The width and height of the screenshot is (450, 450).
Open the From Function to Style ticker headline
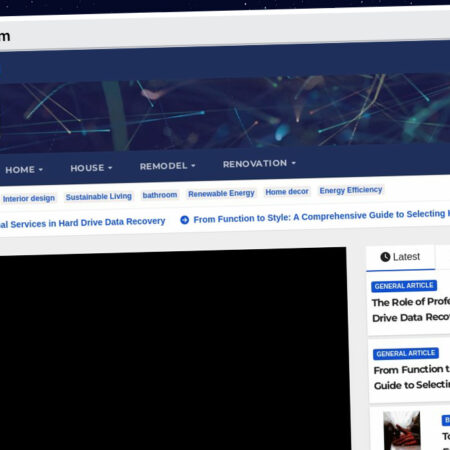click(x=321, y=216)
